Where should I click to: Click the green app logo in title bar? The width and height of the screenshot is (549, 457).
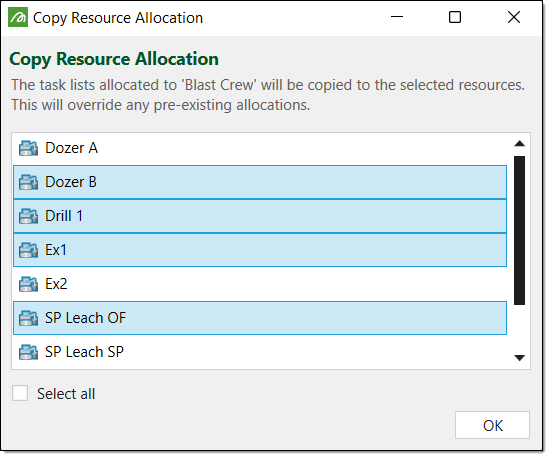pos(18,18)
